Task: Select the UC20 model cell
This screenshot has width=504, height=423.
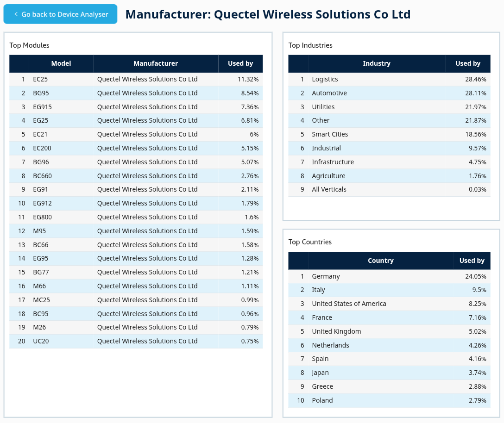Action: click(61, 341)
